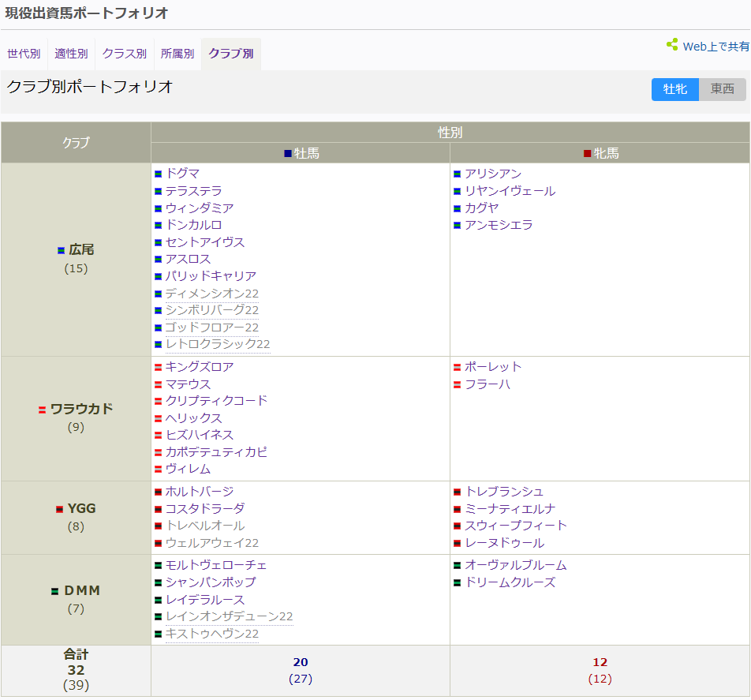Viewport: 751px width, 700px height.
Task: Switch to the 適性別 tab
Action: click(x=71, y=54)
